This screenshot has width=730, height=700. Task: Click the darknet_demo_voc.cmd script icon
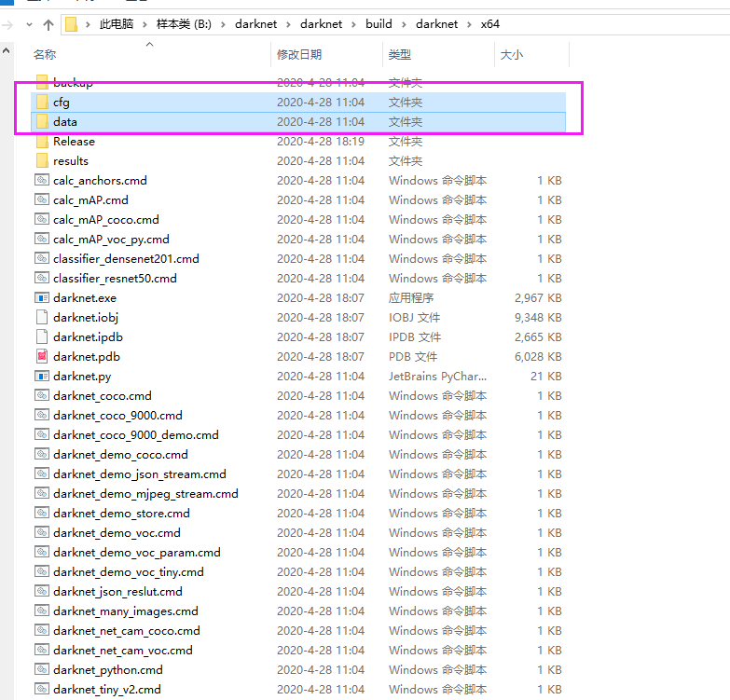pyautogui.click(x=42, y=532)
